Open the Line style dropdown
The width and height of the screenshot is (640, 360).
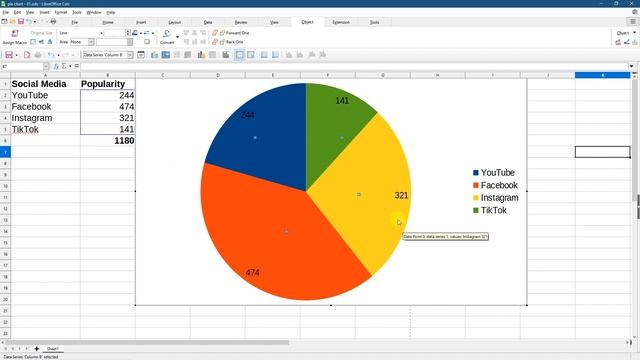pos(101,33)
